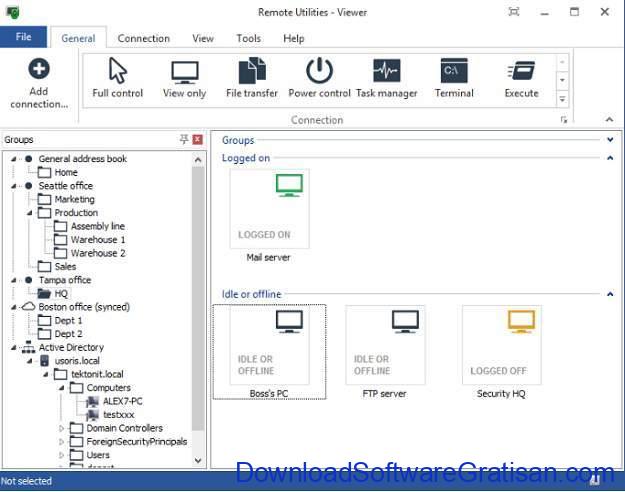
Task: Move the ribbon gallery down one row
Action: pos(562,81)
